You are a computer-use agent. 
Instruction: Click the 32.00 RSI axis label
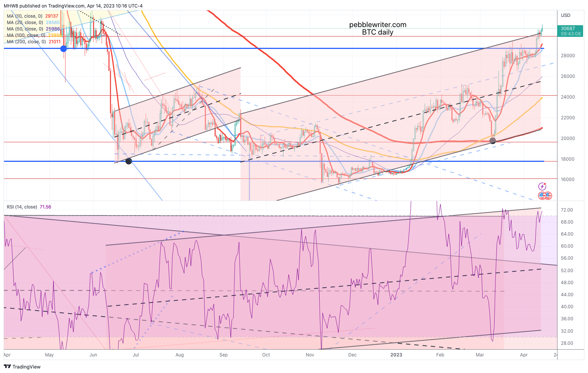point(567,331)
